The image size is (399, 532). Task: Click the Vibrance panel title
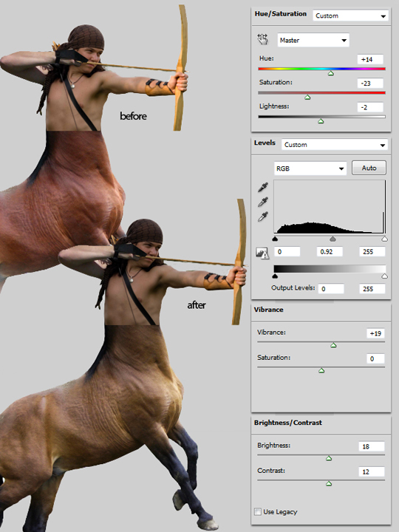click(268, 310)
